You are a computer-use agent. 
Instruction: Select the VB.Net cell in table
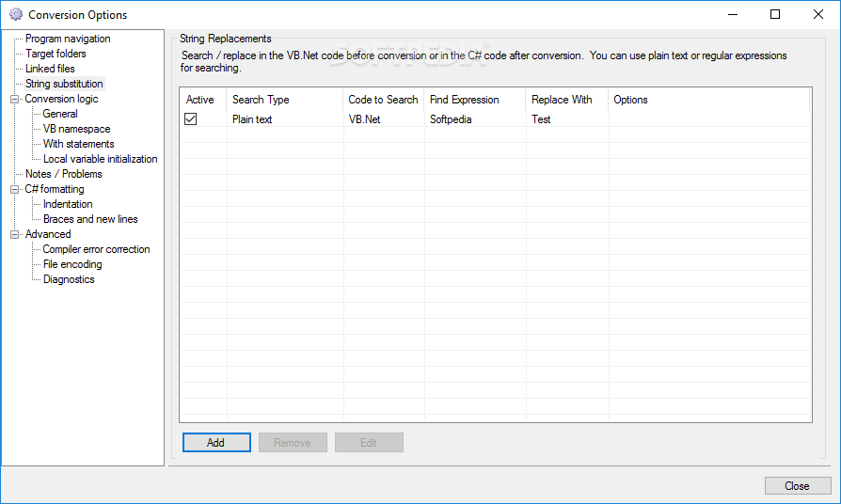pos(384,119)
